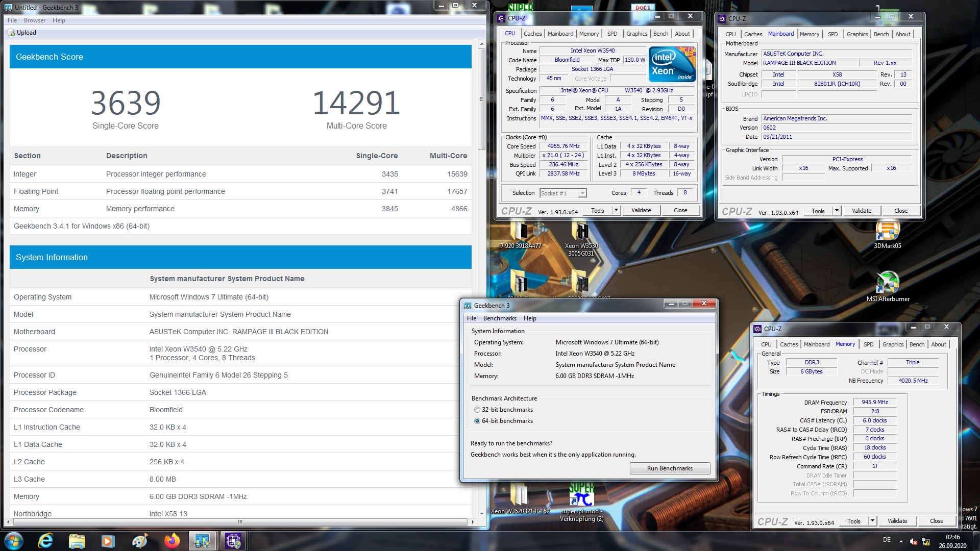This screenshot has height=551, width=980.
Task: Show hidden tray icons arrow
Action: tap(901, 541)
